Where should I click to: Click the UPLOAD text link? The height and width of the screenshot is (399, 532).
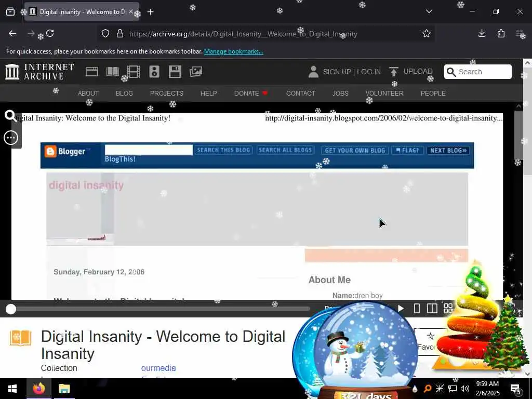(418, 71)
